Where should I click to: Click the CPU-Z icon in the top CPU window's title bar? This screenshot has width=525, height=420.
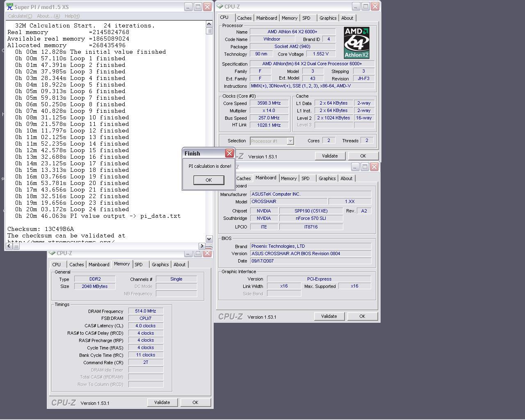coord(220,7)
